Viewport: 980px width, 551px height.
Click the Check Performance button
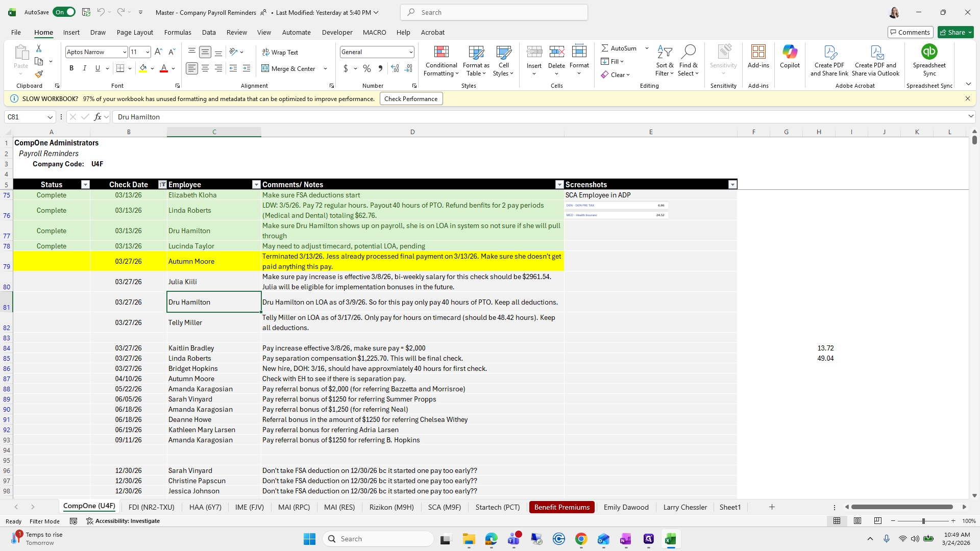click(411, 99)
